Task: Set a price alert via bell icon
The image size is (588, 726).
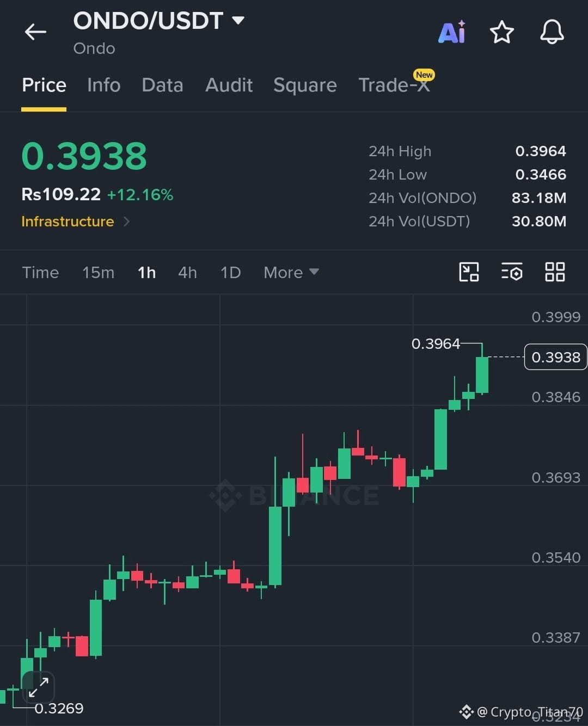Action: (552, 32)
